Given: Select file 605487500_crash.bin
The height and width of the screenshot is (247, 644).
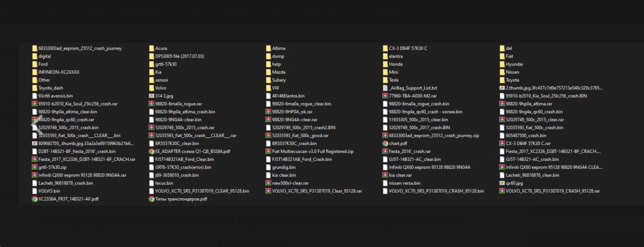Looking at the screenshot, I should click(x=526, y=136).
